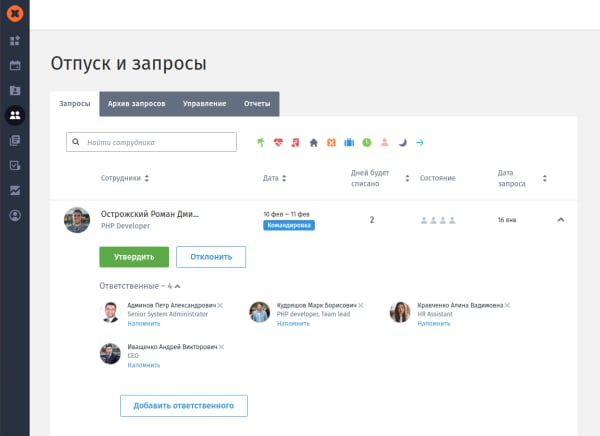Filter by the orange calendar icon
This screenshot has height=436, width=600.
[331, 142]
